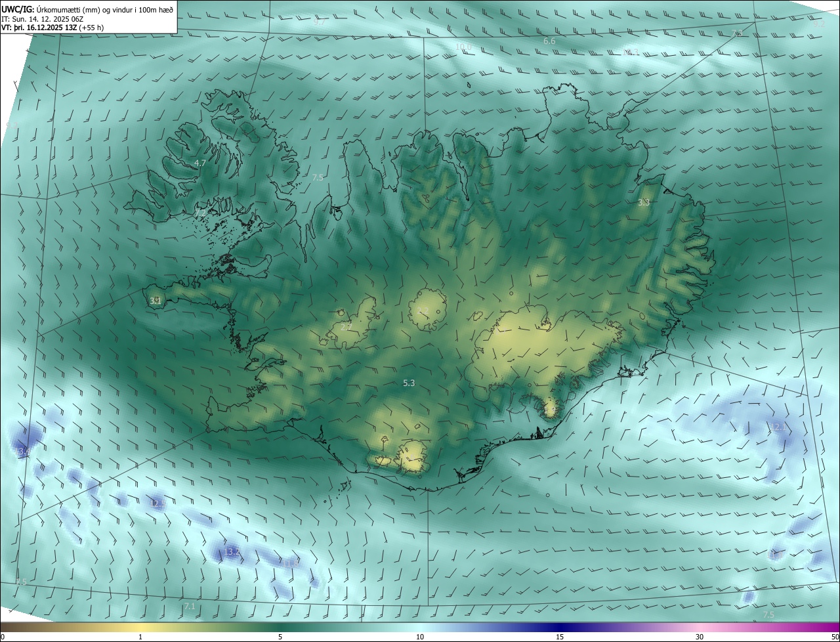
Task: Click the '7.2' value label on the map
Action: point(200,213)
